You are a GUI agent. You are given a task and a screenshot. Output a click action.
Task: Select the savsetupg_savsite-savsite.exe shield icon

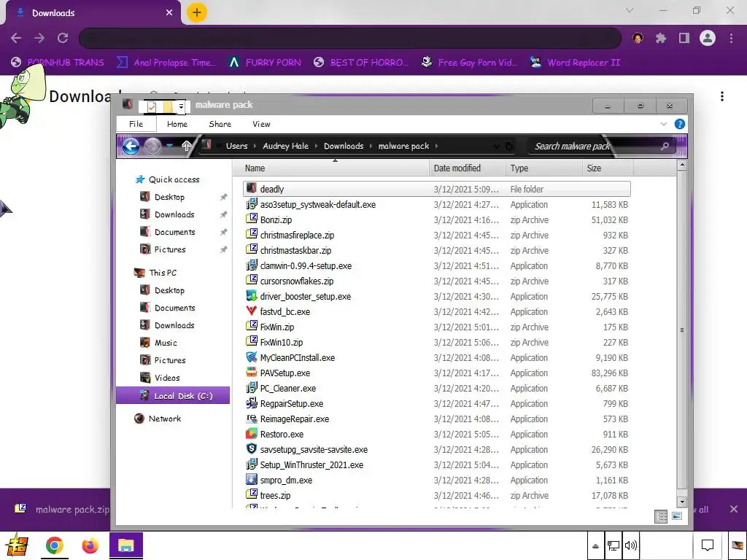252,448
